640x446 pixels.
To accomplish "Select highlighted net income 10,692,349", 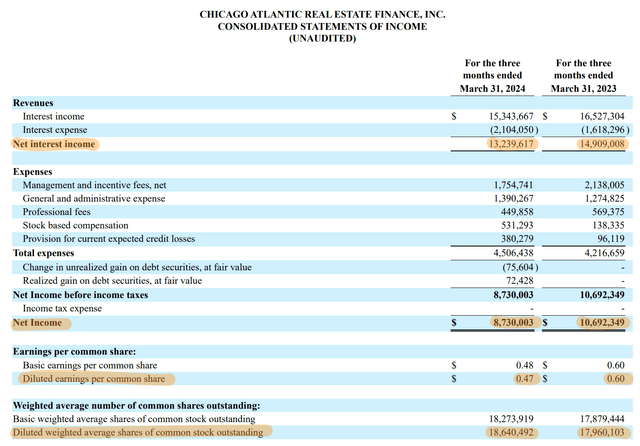I will 602,323.
